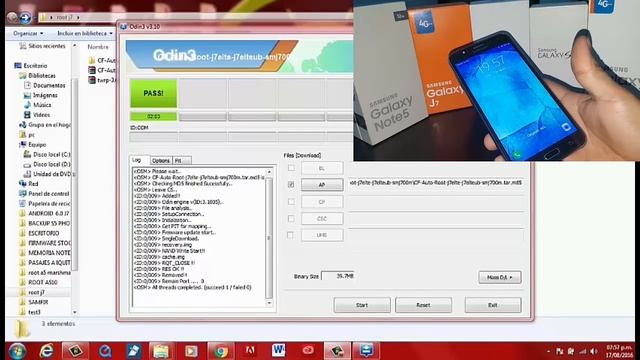Open the Documentos library
This screenshot has height=360, width=640.
[x=44, y=85]
